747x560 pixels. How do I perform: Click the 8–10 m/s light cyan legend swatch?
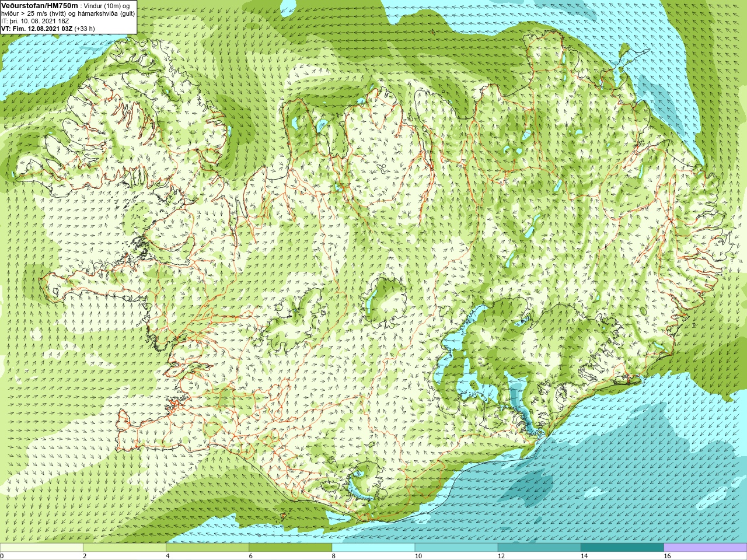click(x=373, y=547)
